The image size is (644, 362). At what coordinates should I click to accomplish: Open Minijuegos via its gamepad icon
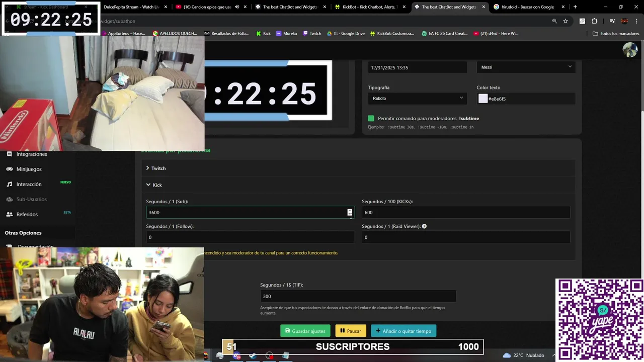point(9,169)
